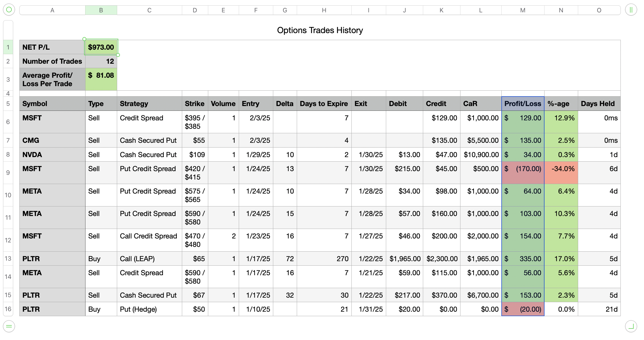Select the "270" days to expire cell
The width and height of the screenshot is (644, 340).
point(324,258)
